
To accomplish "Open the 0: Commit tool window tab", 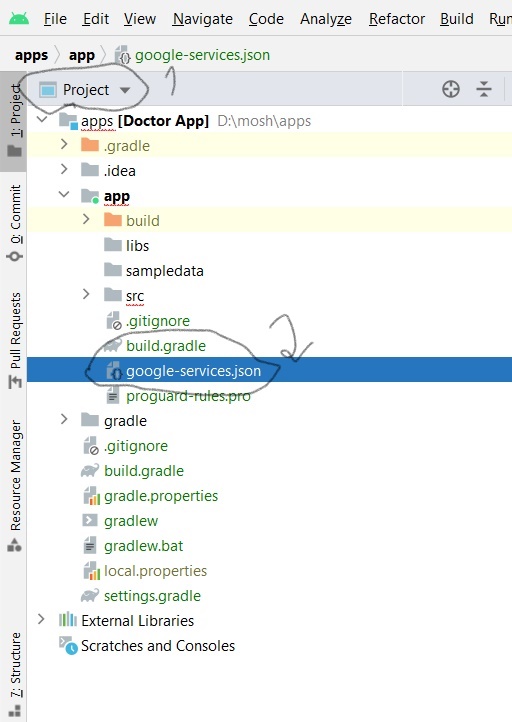I will point(14,223).
